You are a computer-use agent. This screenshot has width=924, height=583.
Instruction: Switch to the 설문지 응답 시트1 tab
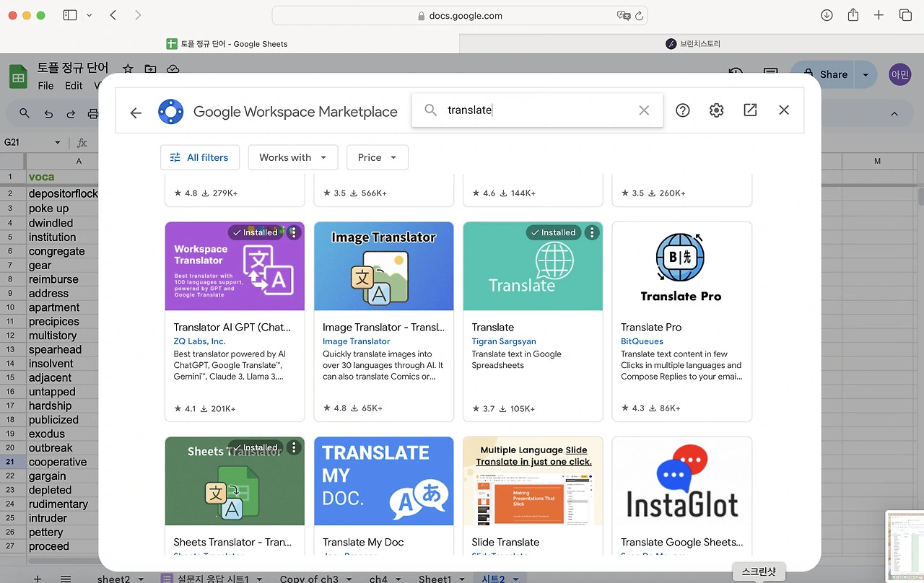coord(213,579)
